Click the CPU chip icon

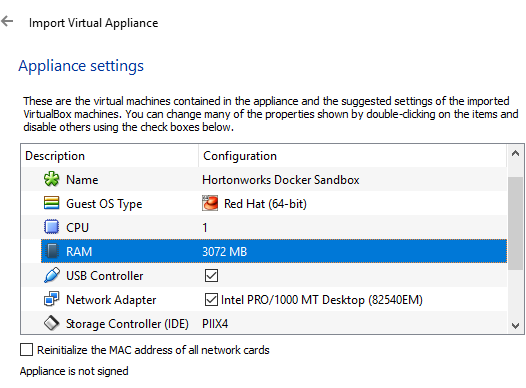coord(52,227)
